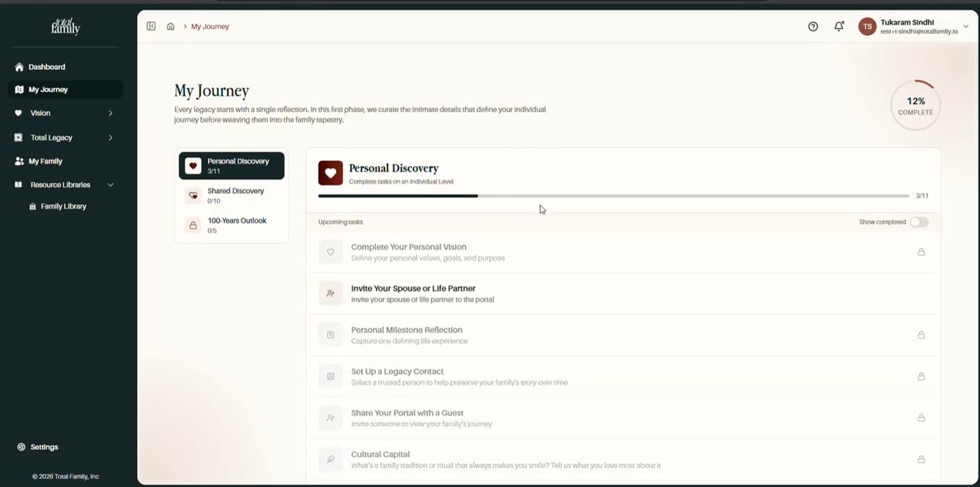
Task: Click the lock on Set Up a Legacy Contact
Action: (921, 376)
